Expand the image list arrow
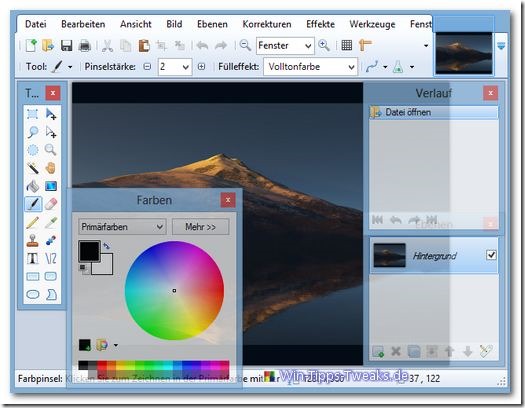The width and height of the screenshot is (525, 408). (x=501, y=46)
